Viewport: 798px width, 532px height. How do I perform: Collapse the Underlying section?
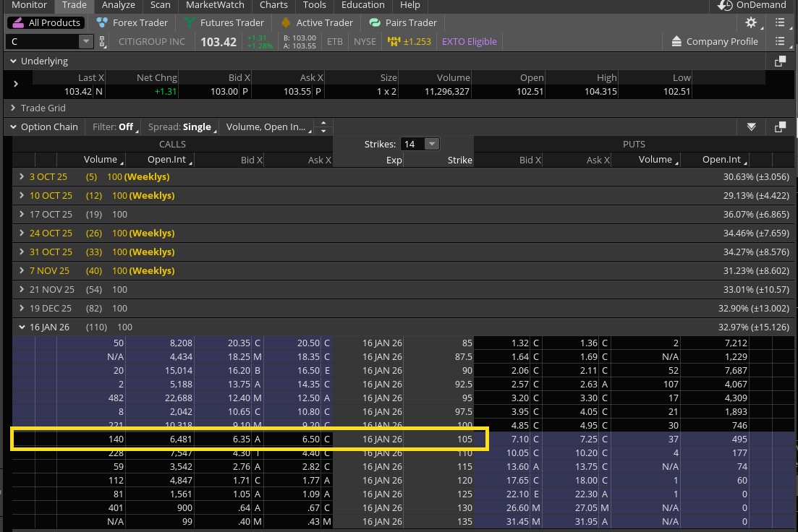14,61
